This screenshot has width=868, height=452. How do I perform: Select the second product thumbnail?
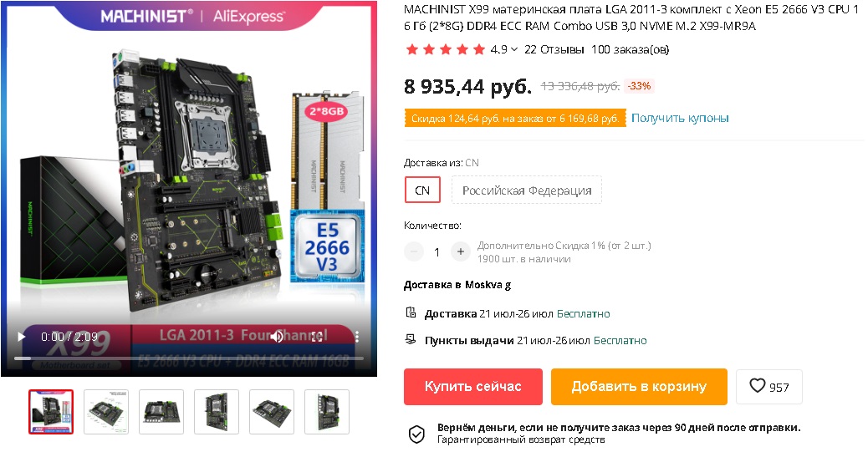[x=106, y=412]
